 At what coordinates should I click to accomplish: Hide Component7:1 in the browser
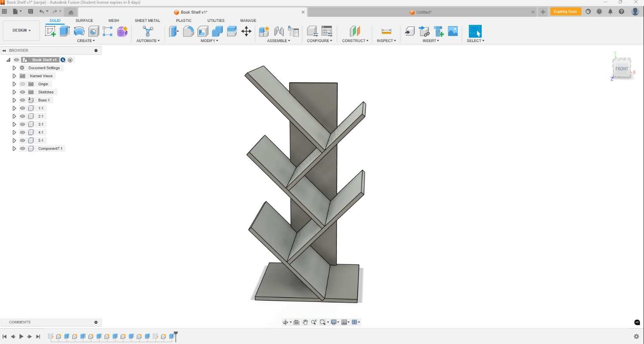(23, 149)
